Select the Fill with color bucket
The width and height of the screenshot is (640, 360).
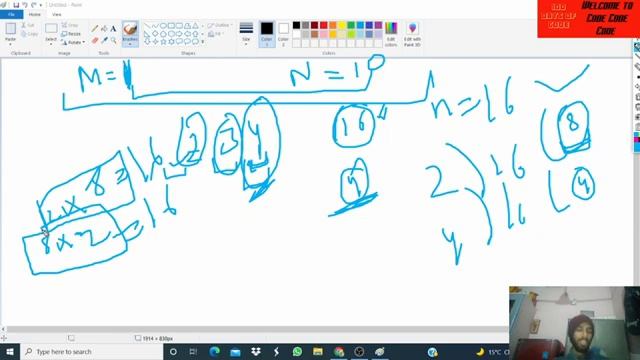104,29
